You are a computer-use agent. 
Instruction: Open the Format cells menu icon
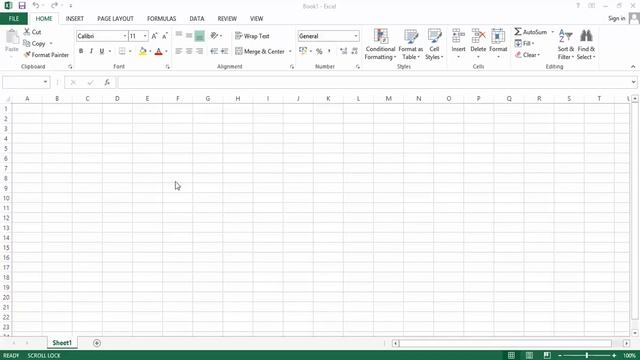[498, 36]
